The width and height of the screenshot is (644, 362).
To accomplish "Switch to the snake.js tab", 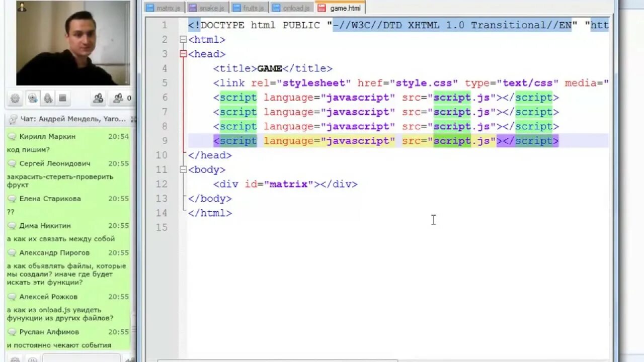I will pos(207,8).
